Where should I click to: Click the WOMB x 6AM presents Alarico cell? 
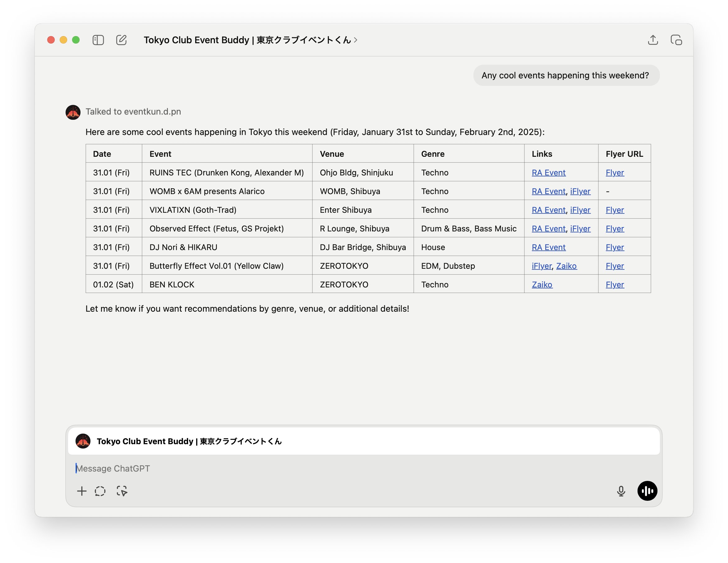(x=227, y=191)
